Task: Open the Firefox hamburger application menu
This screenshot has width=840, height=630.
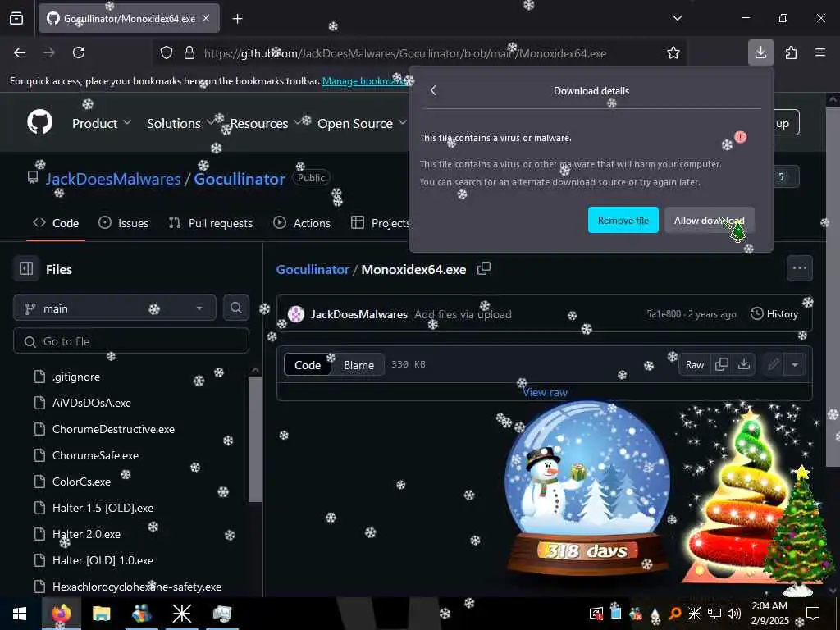Action: 820,52
